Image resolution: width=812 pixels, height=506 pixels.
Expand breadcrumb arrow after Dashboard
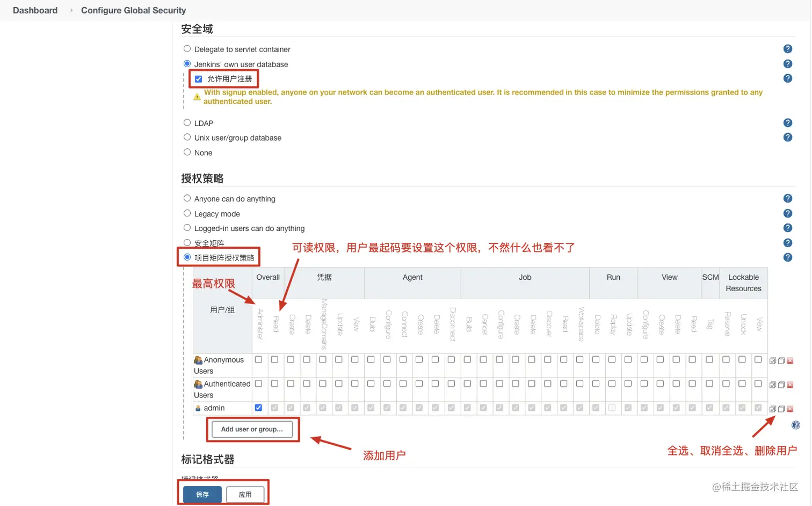pyautogui.click(x=71, y=10)
